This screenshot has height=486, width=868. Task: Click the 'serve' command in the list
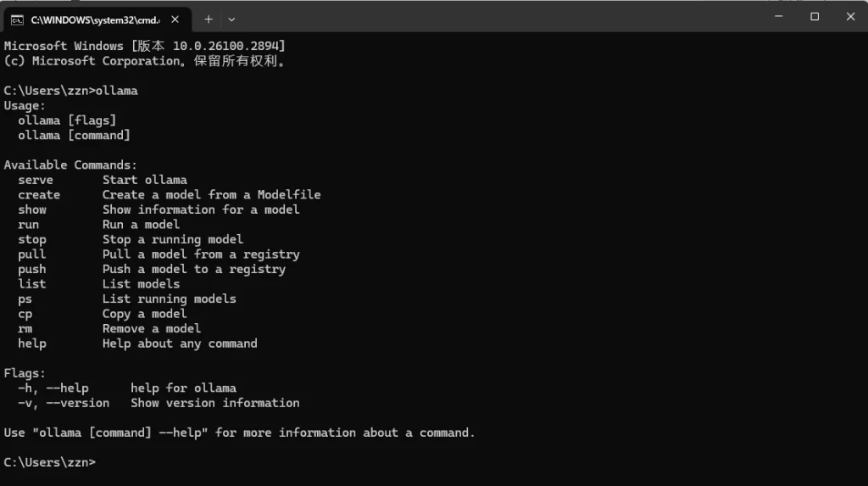click(36, 180)
